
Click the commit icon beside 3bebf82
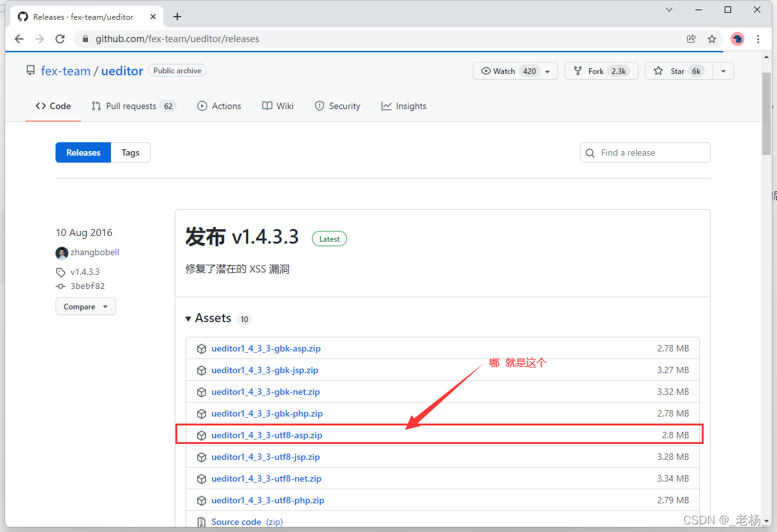pyautogui.click(x=61, y=286)
